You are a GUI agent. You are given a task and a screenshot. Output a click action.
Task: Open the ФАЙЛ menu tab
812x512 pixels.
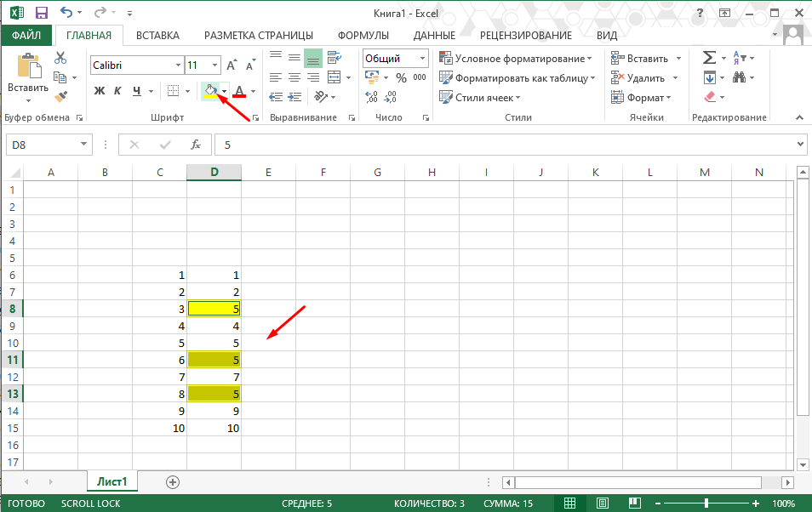click(26, 35)
